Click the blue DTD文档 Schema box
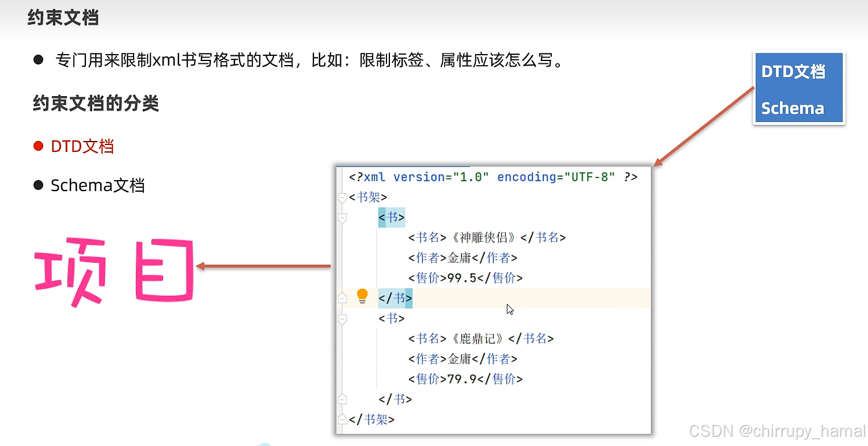Viewport: 868px width, 446px height. click(798, 88)
